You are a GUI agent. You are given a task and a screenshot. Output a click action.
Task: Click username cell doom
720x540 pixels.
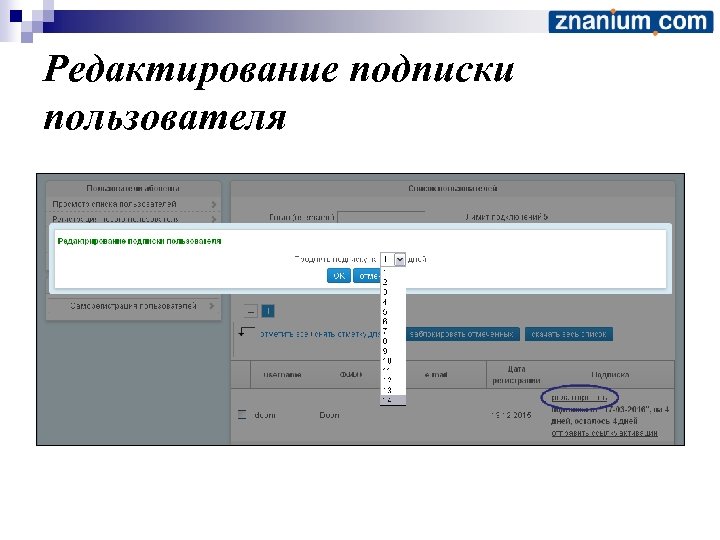click(265, 415)
